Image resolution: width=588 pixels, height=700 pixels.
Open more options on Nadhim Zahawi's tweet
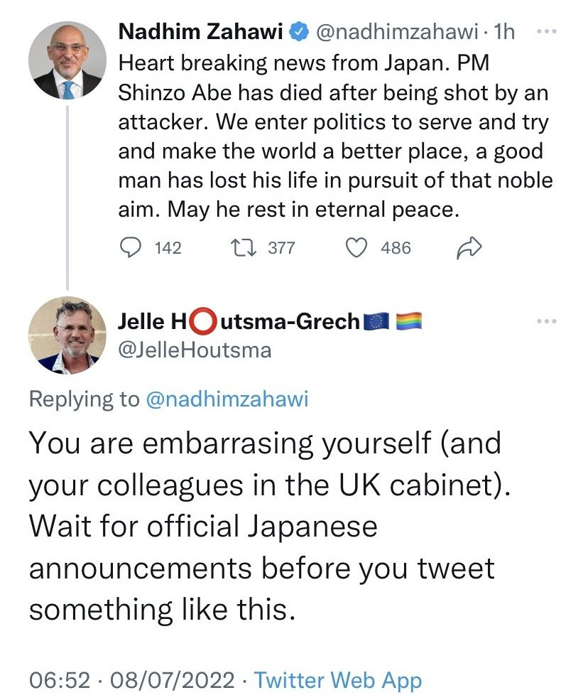545,33
